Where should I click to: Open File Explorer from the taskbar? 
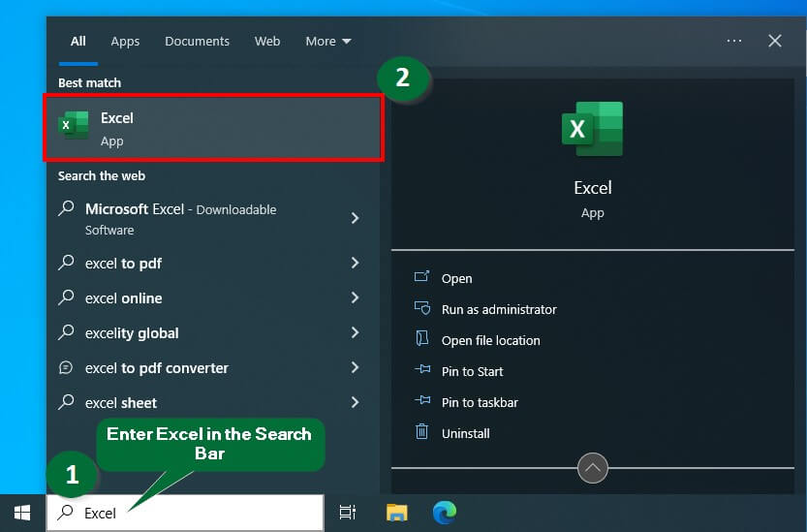(397, 513)
